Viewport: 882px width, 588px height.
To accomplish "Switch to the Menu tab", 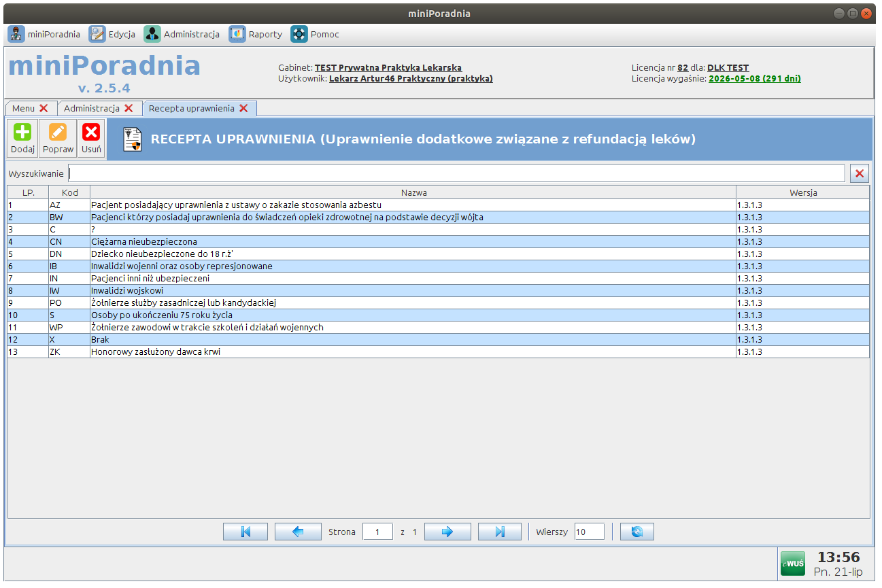I will [x=24, y=108].
